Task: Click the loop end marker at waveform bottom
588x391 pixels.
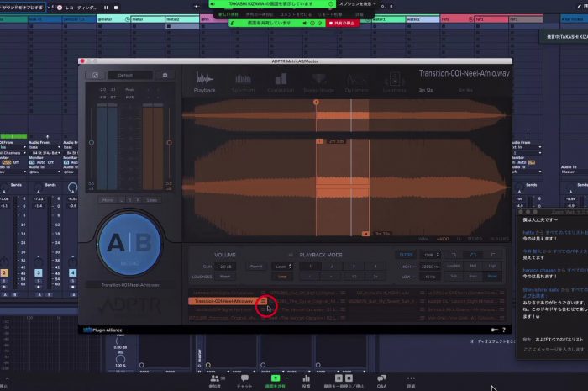Action: (x=365, y=234)
